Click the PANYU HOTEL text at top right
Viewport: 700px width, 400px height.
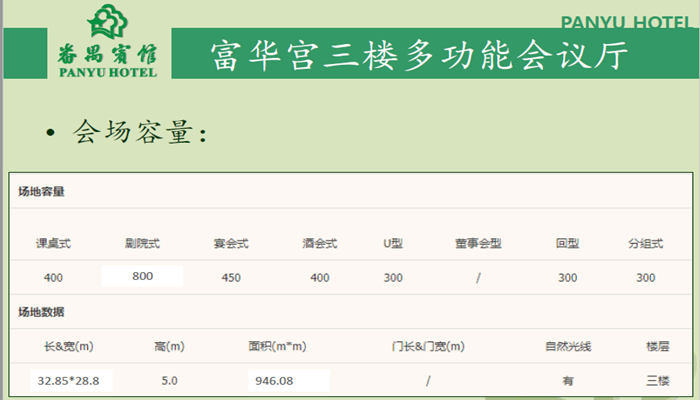[x=627, y=22]
